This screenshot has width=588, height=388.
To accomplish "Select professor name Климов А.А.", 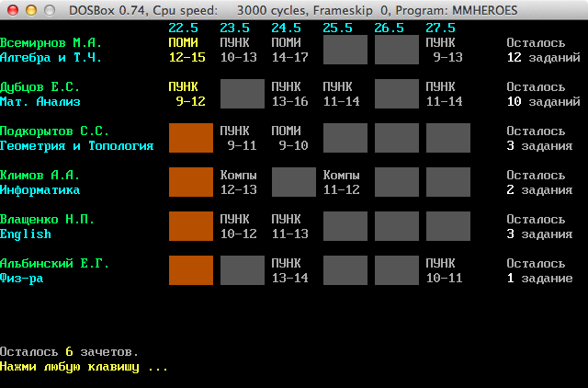I will pyautogui.click(x=40, y=176).
